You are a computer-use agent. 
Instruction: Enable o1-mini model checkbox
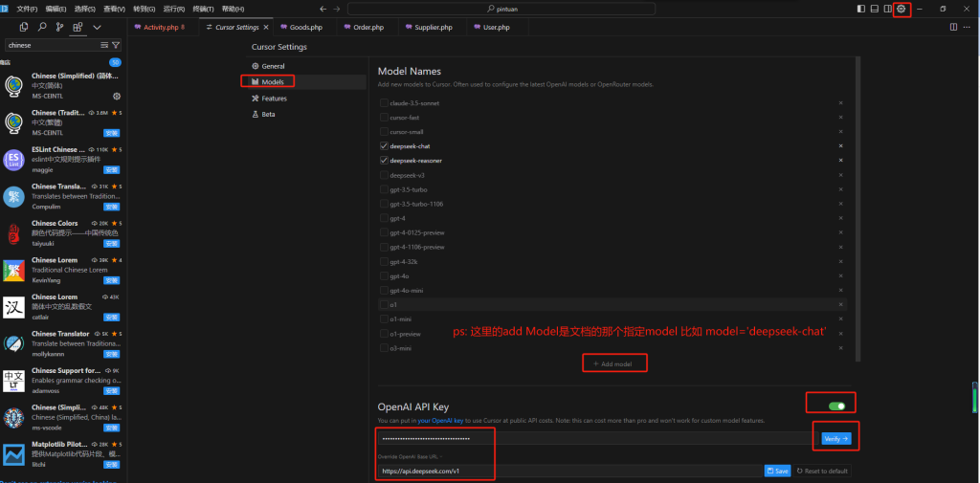coord(384,318)
